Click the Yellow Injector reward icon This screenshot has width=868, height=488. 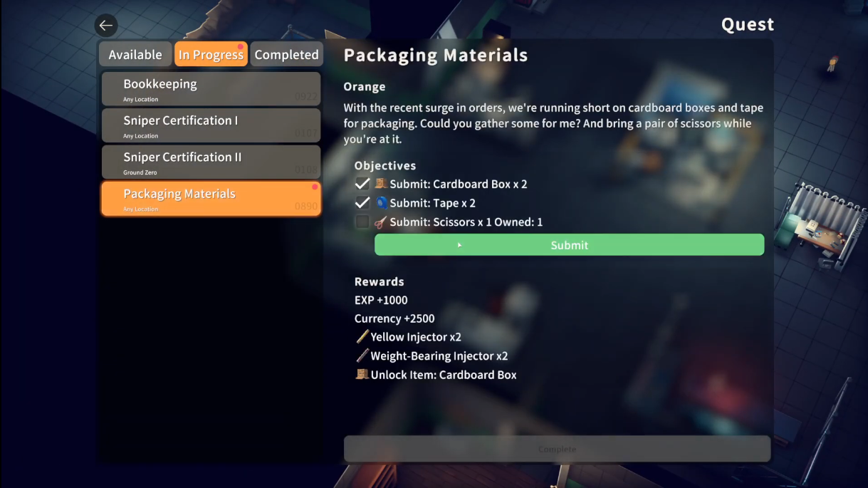(x=362, y=337)
